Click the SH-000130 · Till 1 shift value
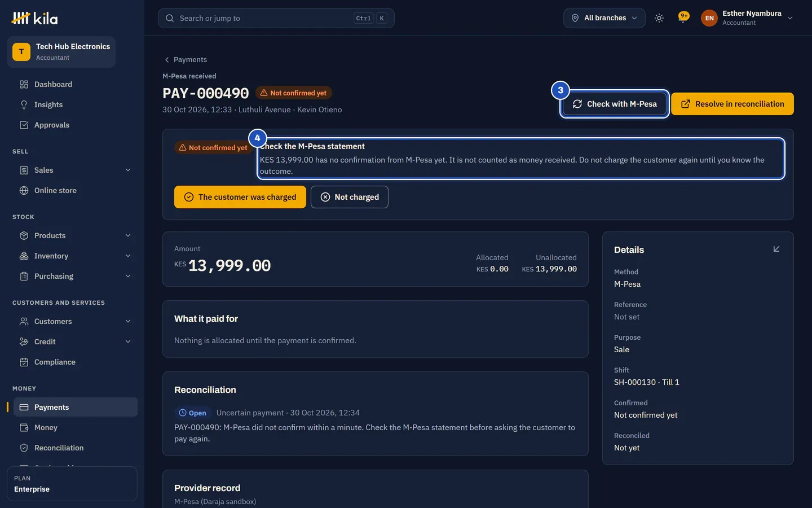This screenshot has width=812, height=508. tap(646, 382)
